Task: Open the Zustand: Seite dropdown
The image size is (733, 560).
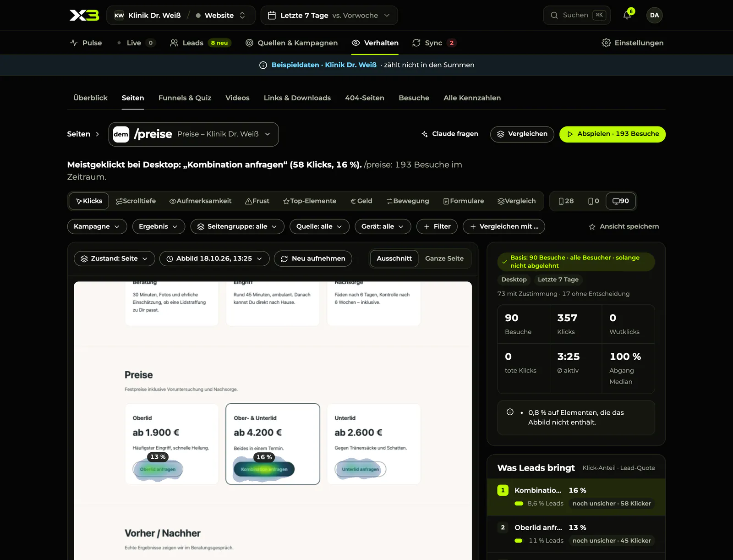Action: (x=115, y=258)
